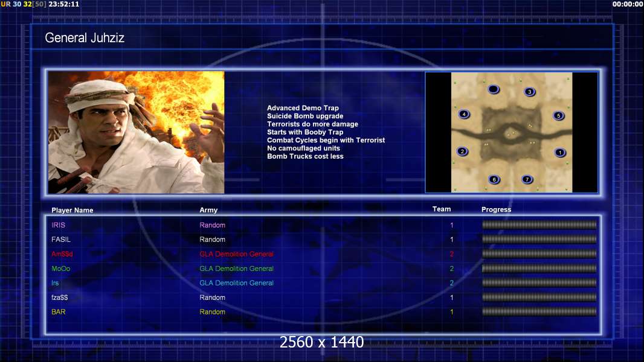Click No camouflaged units text
The width and height of the screenshot is (644, 362).
click(303, 148)
